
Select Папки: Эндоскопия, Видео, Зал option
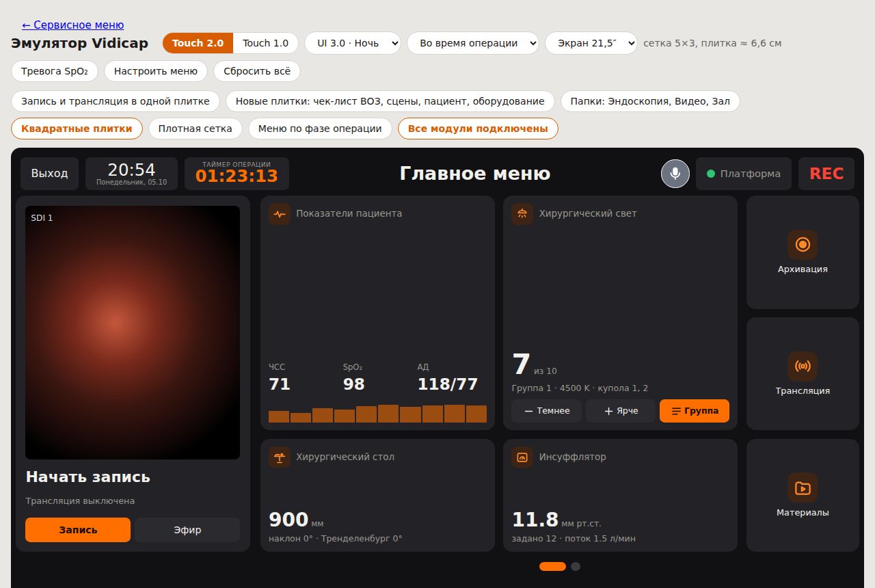point(650,101)
